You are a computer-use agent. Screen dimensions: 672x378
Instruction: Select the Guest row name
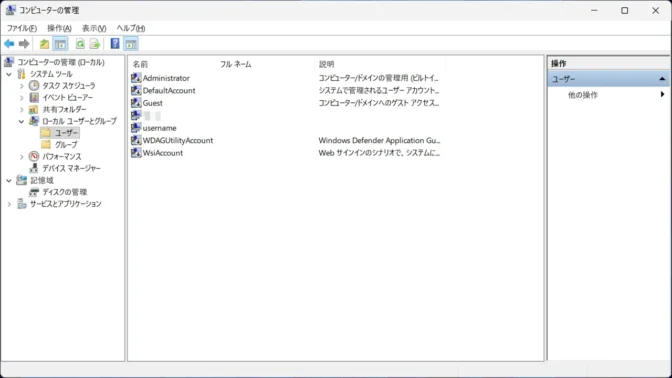[x=153, y=103]
